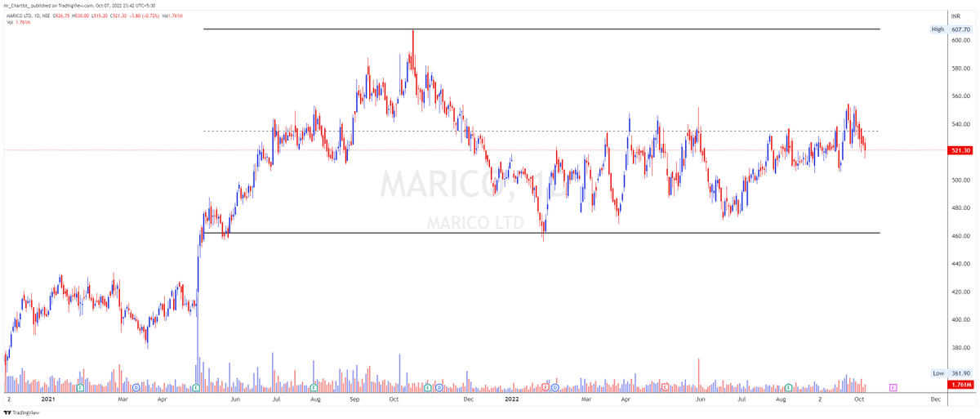Click the 2022 label on time axis
Image resolution: width=980 pixels, height=419 pixels.
pyautogui.click(x=512, y=400)
